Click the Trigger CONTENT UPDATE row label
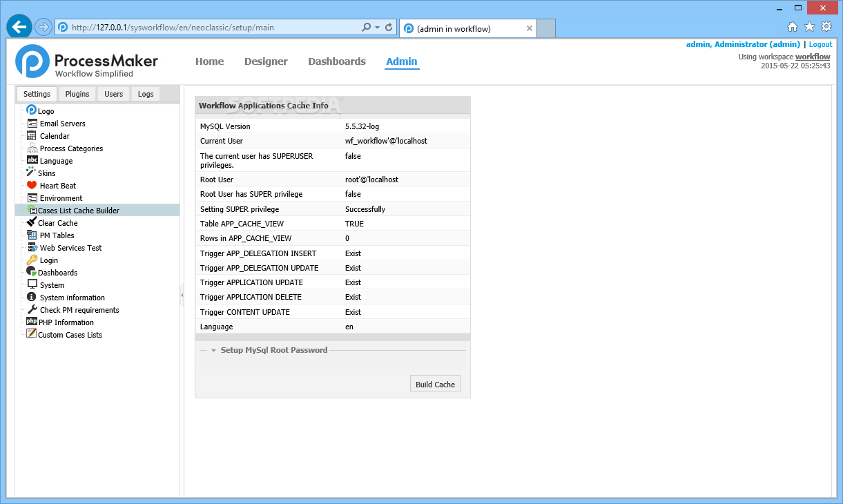 pos(245,312)
